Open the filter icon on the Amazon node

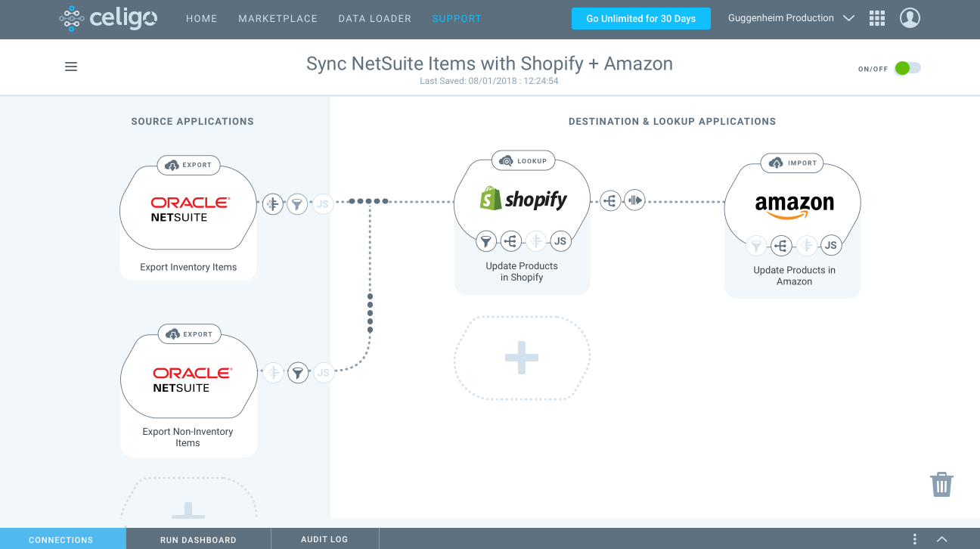[x=756, y=245]
